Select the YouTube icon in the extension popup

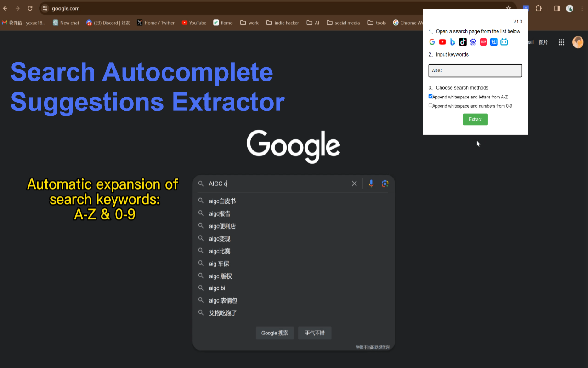[x=442, y=42]
